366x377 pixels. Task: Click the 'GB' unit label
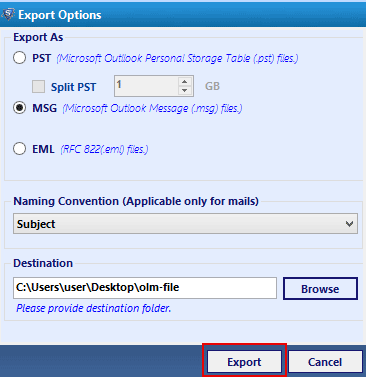pyautogui.click(x=212, y=86)
